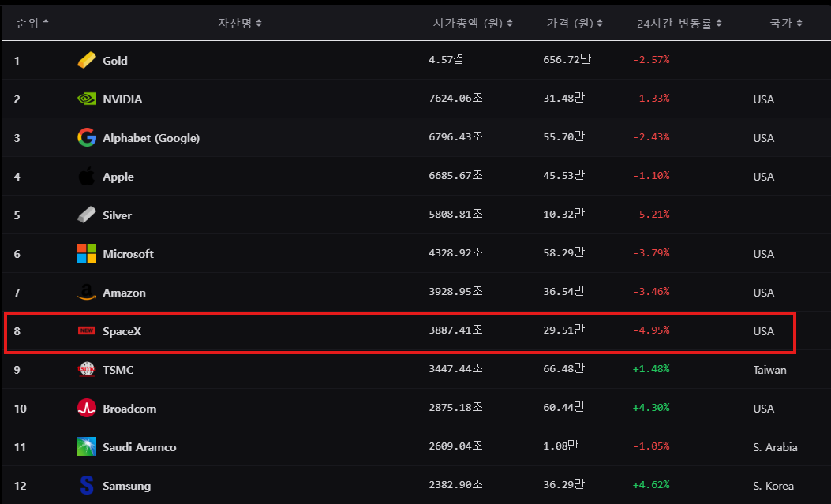Sort by 24시간 변동률 column header

(679, 23)
